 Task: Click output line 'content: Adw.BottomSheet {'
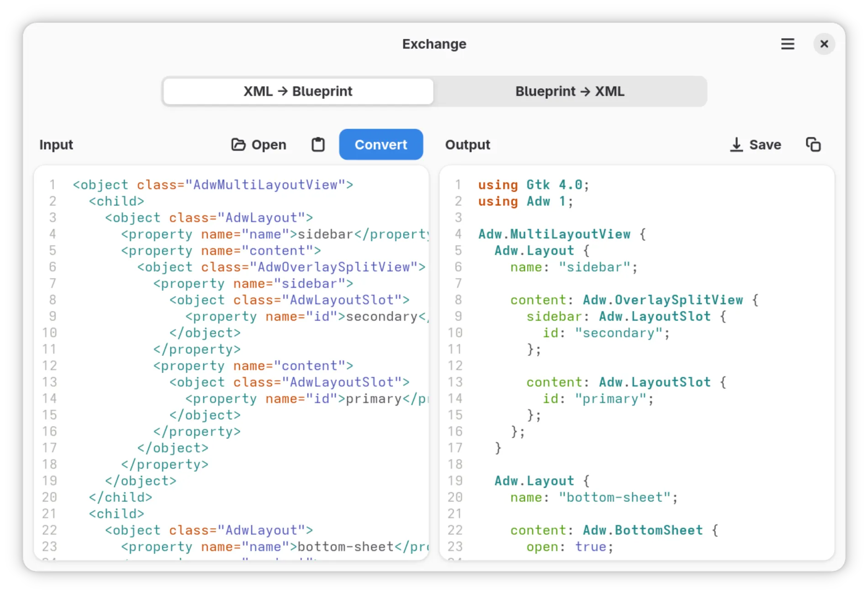point(614,530)
